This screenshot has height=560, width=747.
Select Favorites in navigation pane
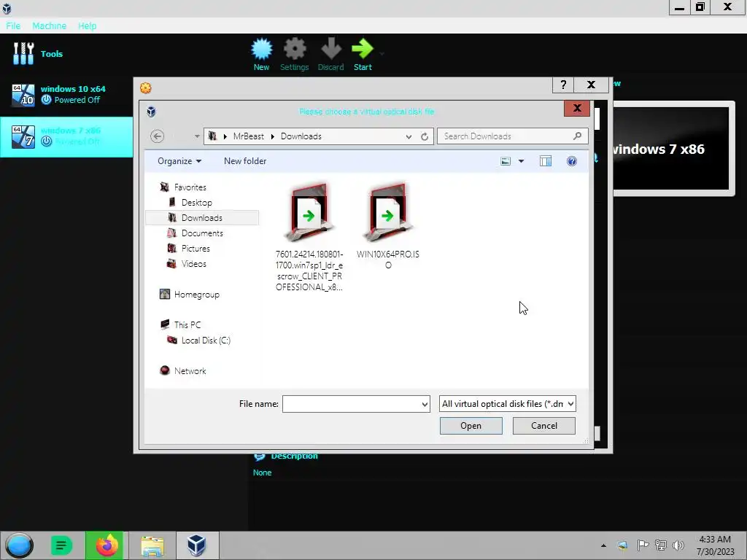pos(190,187)
